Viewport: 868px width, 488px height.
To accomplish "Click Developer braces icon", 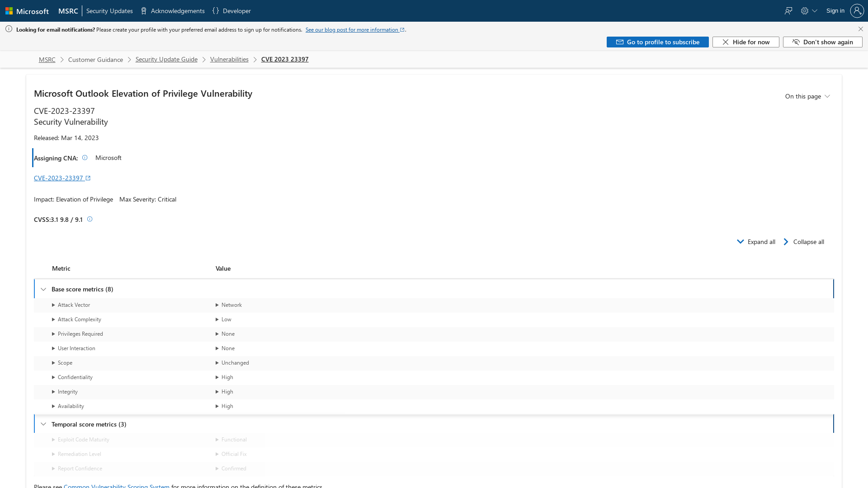I will [x=216, y=11].
